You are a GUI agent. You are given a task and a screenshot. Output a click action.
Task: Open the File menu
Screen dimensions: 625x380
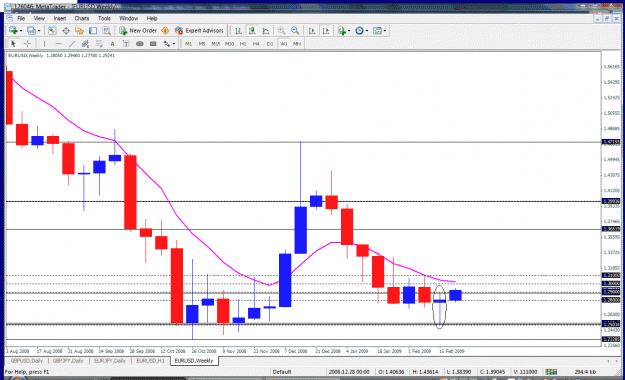pos(21,18)
